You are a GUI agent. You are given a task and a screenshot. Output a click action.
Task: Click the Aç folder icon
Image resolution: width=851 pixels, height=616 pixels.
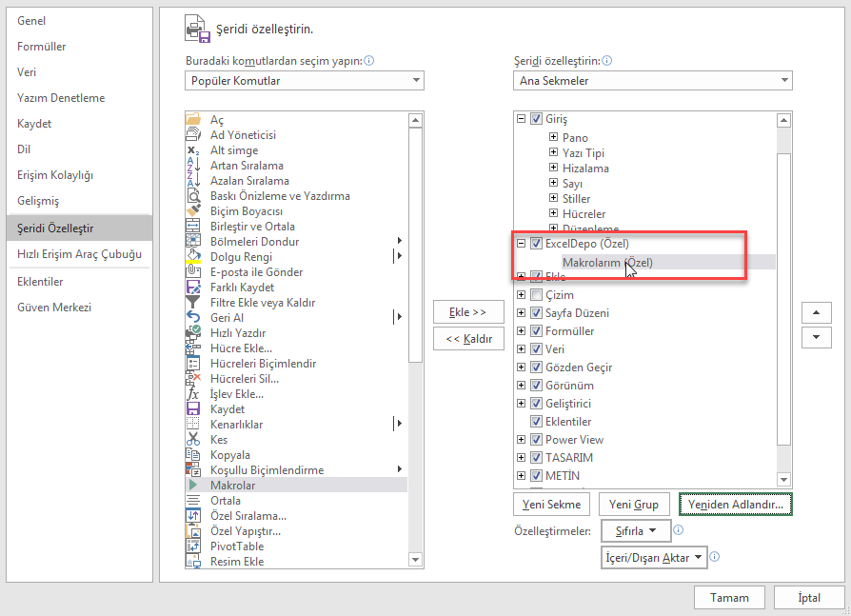pos(193,119)
